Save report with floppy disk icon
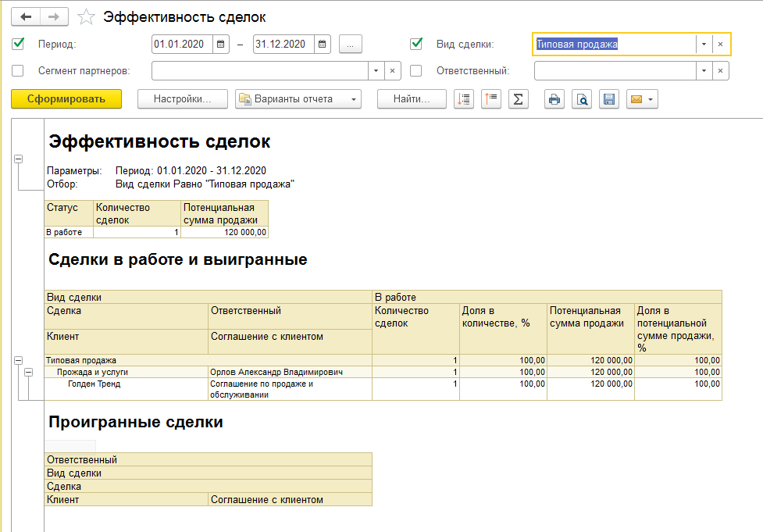The height and width of the screenshot is (532, 763). point(608,99)
